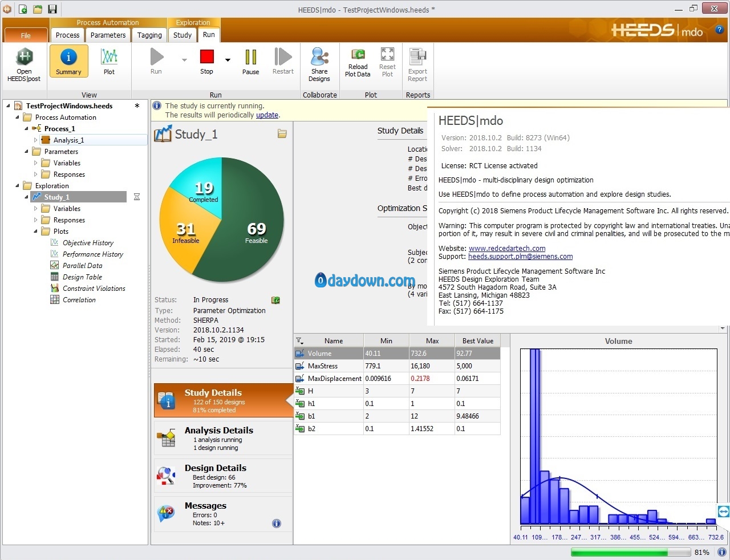
Task: Click the TeamViewer icon at right edge
Action: pos(723,512)
